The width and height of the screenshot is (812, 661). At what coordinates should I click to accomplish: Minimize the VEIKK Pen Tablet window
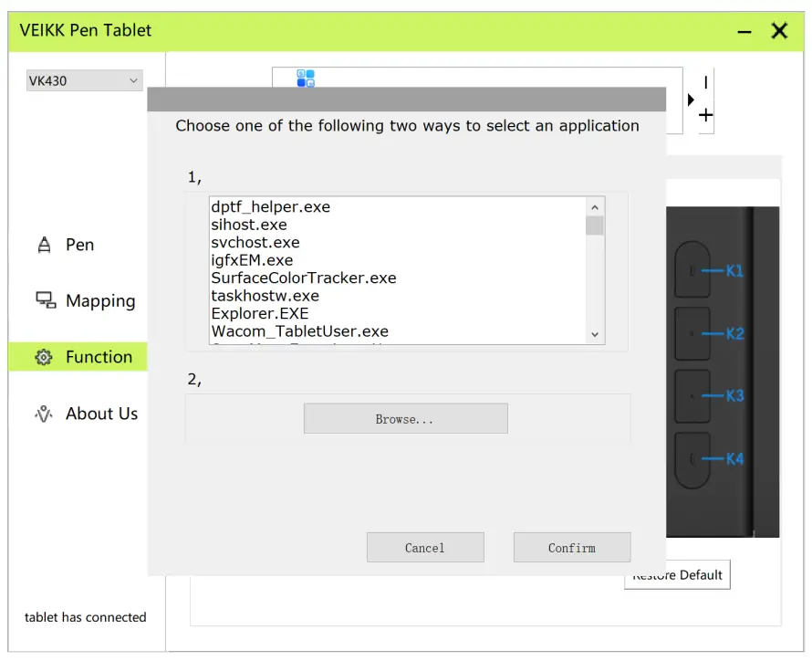[744, 32]
